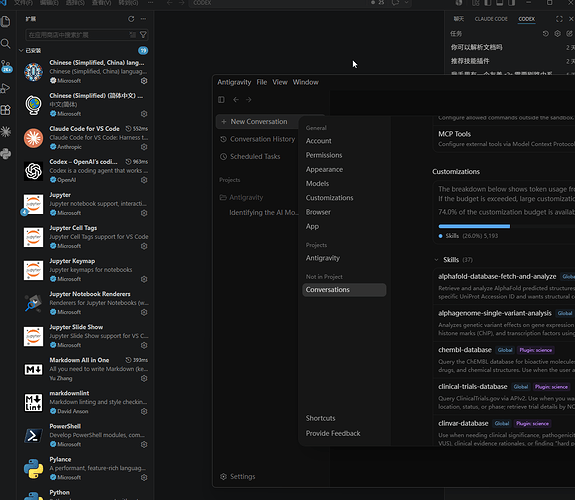
Task: Go back in Antigravity navigation
Action: [x=236, y=99]
